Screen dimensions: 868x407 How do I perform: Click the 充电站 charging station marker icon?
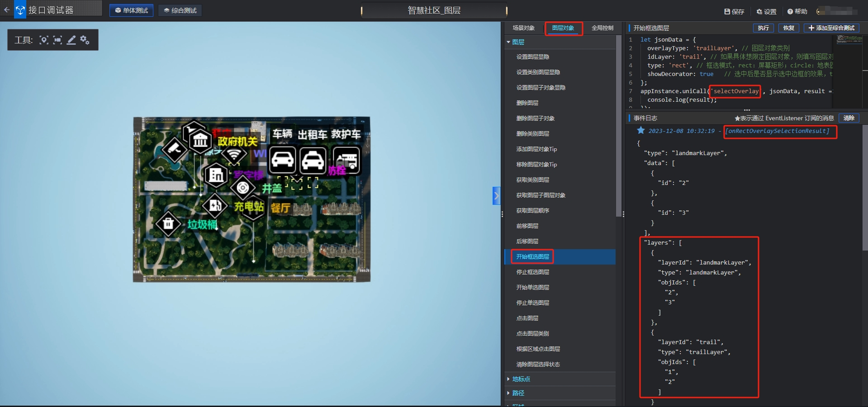[215, 206]
